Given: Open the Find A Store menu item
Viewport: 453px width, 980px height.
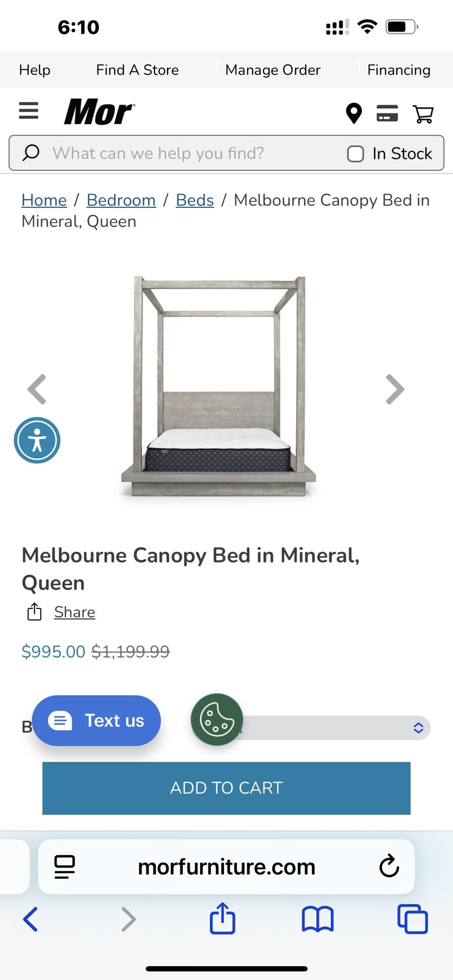Looking at the screenshot, I should click(x=137, y=70).
